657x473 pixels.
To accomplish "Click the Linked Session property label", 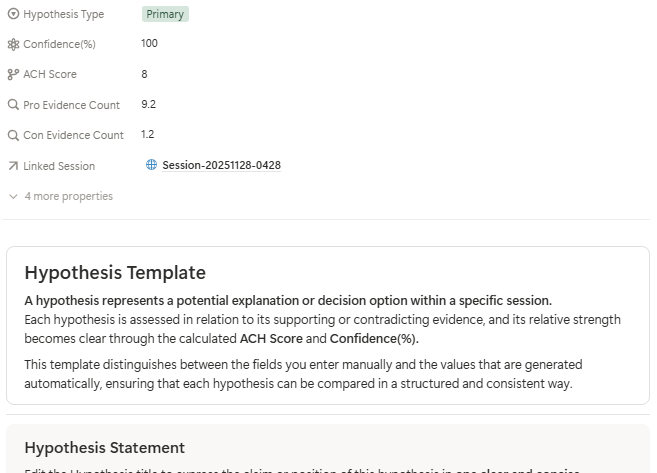I will pos(59,166).
